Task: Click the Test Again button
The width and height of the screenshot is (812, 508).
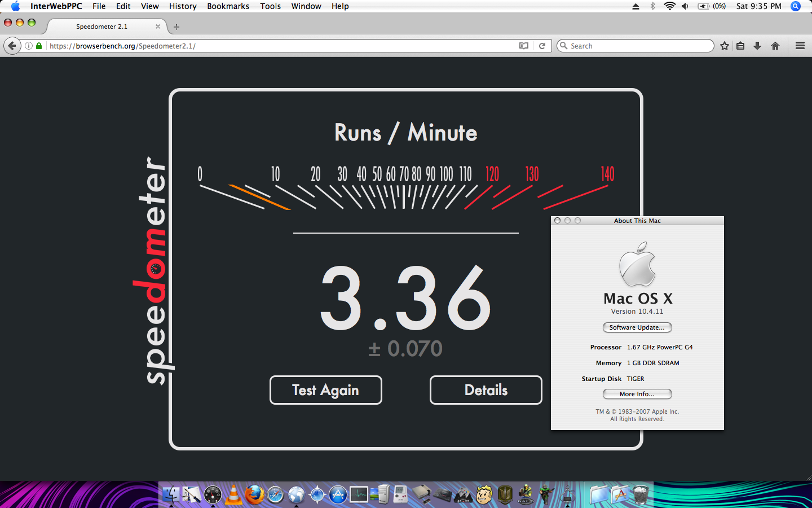Action: click(x=326, y=390)
